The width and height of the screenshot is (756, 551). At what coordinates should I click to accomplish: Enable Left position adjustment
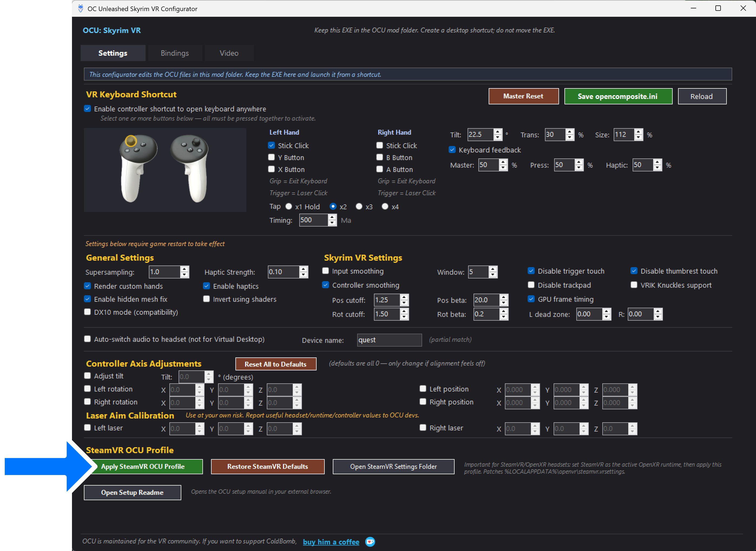tap(423, 389)
